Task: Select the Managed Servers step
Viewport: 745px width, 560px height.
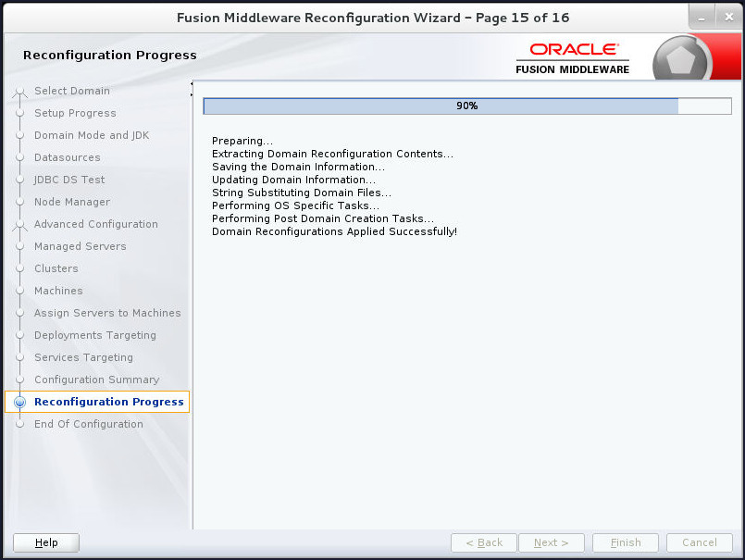Action: coord(81,246)
